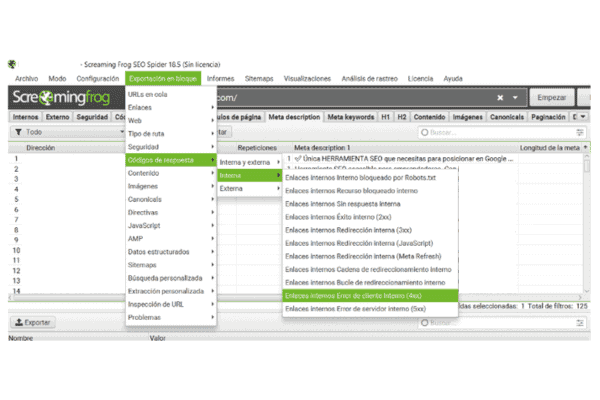
Task: Close the Exportación en bloque menu
Action: tap(163, 78)
